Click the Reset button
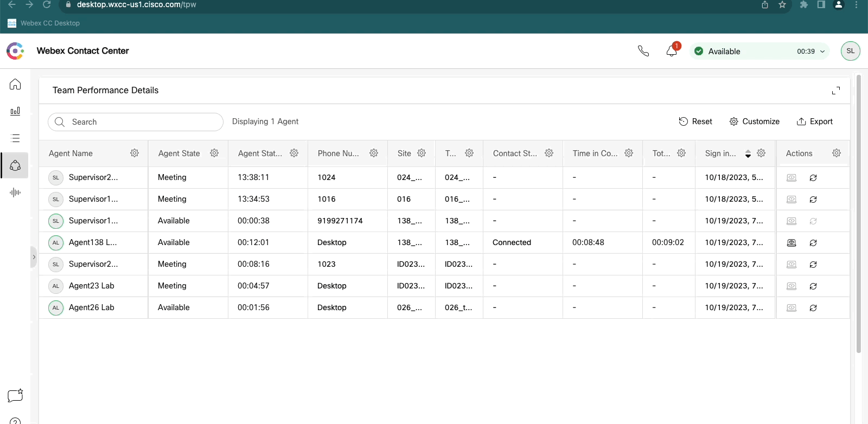 tap(695, 121)
